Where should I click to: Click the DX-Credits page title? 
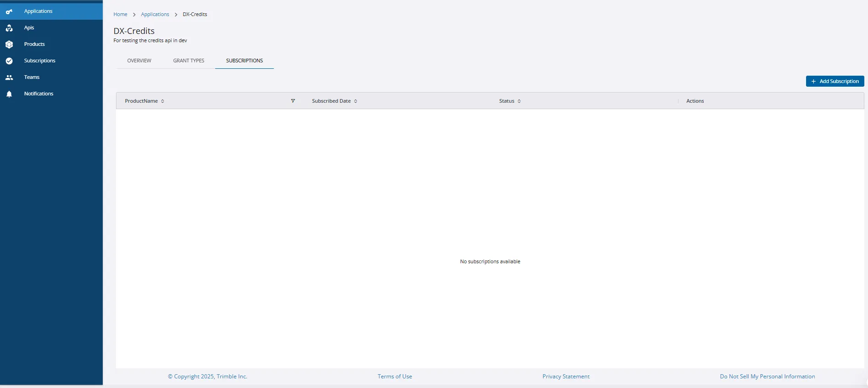pos(134,31)
